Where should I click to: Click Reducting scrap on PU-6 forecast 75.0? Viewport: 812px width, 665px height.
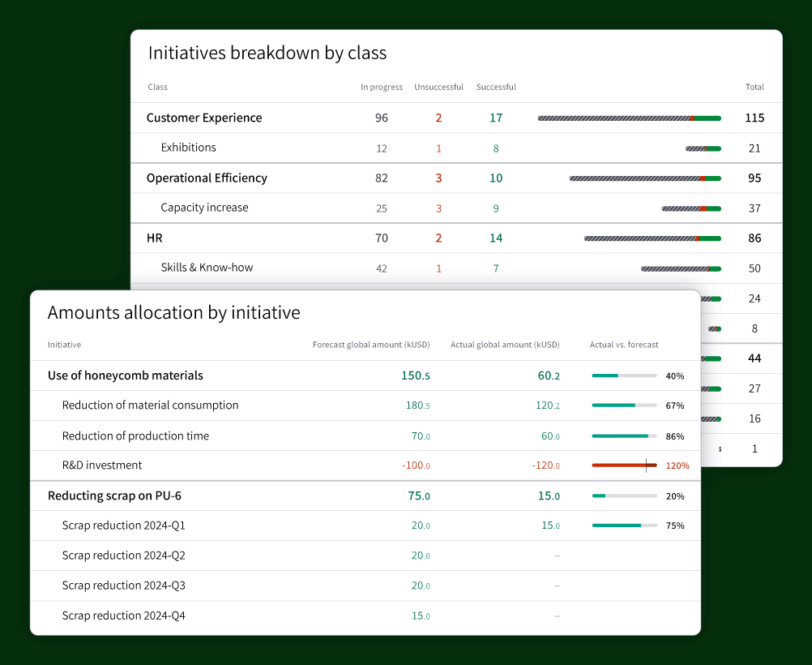click(419, 496)
